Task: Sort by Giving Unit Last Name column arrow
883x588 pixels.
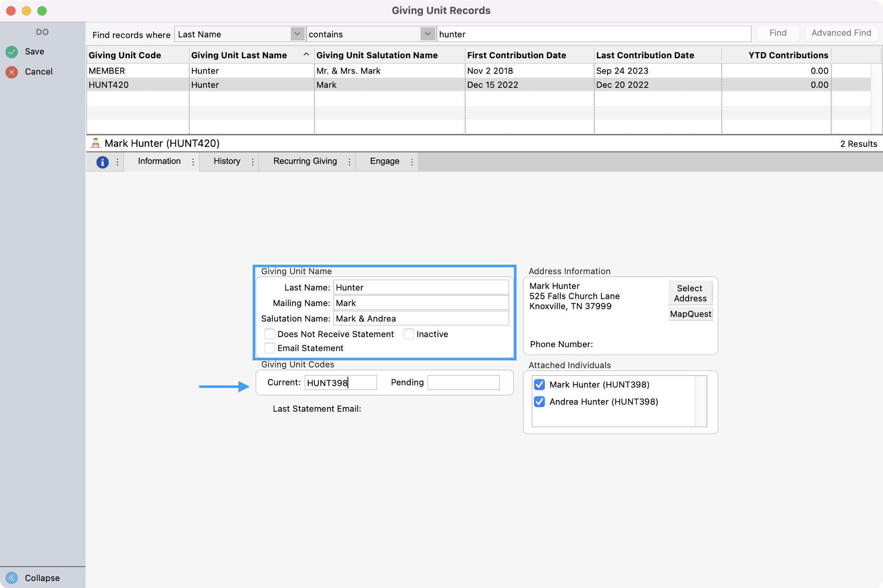Action: pyautogui.click(x=306, y=55)
